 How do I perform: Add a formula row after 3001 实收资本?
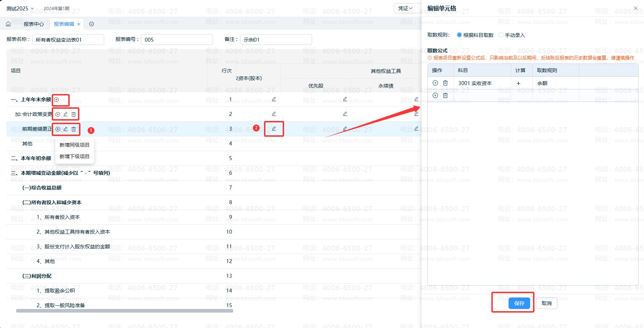point(435,83)
